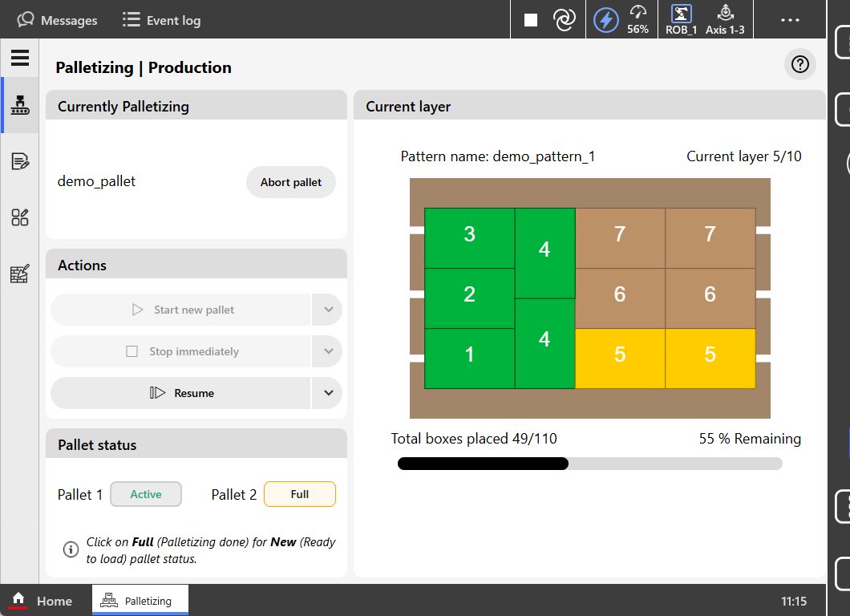Select the ROB_1 mechanical unit icon
The width and height of the screenshot is (850, 616).
pyautogui.click(x=682, y=20)
